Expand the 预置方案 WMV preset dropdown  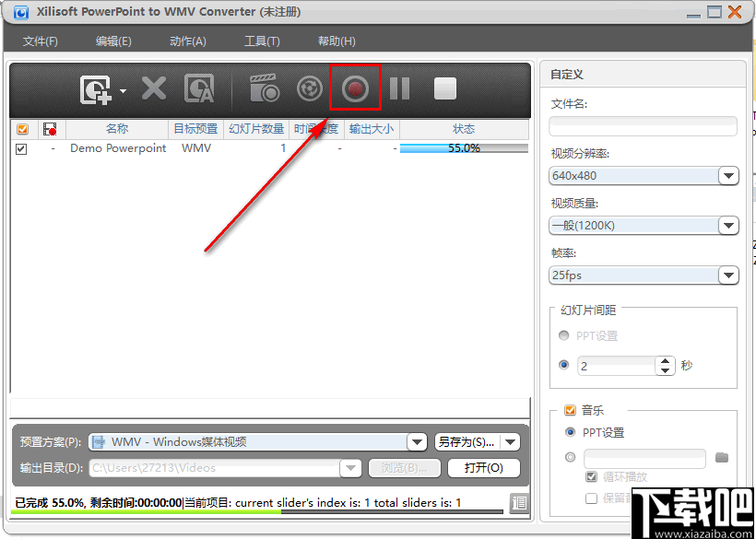click(418, 441)
